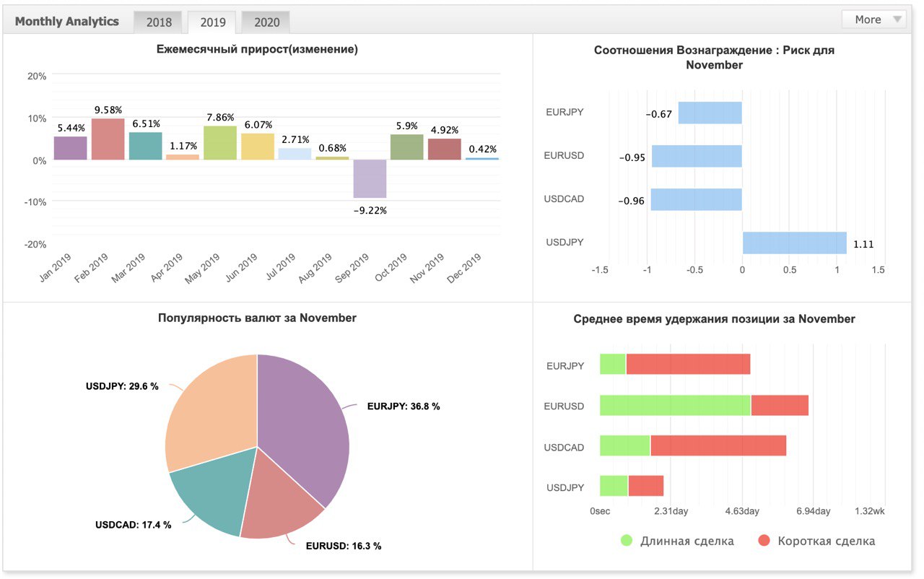
Task: Click the USDJPY 1.11 reward-risk bar
Action: click(795, 243)
